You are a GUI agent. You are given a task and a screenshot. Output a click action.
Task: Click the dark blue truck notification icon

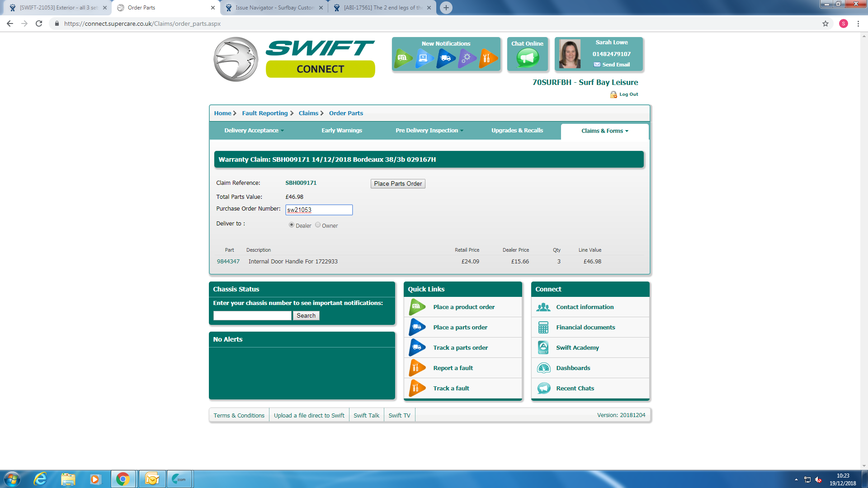click(x=445, y=58)
